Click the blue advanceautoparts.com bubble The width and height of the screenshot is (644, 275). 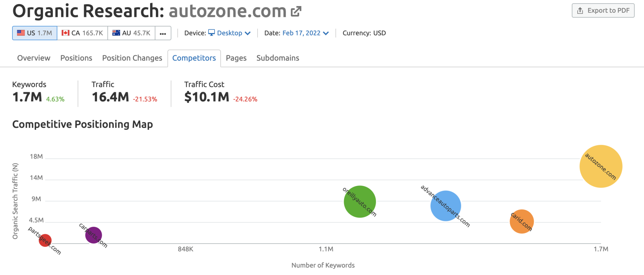click(446, 206)
